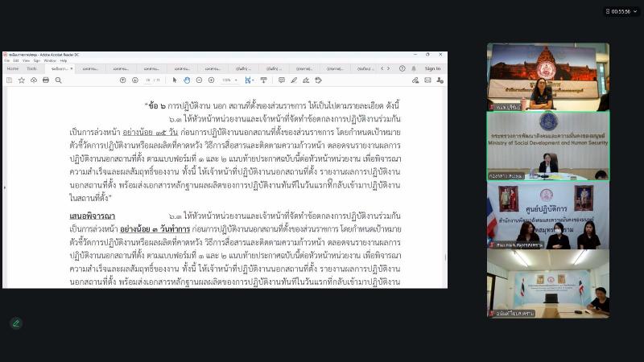
Task: Click the Read mode toolbar icon
Action: 264,80
